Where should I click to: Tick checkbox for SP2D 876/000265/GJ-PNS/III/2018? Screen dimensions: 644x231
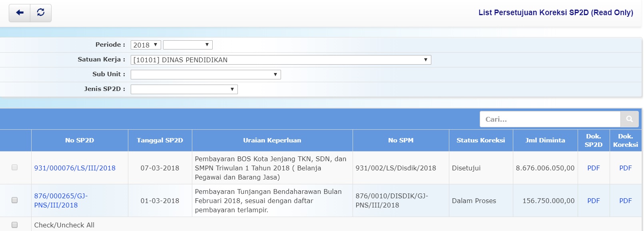click(x=15, y=200)
